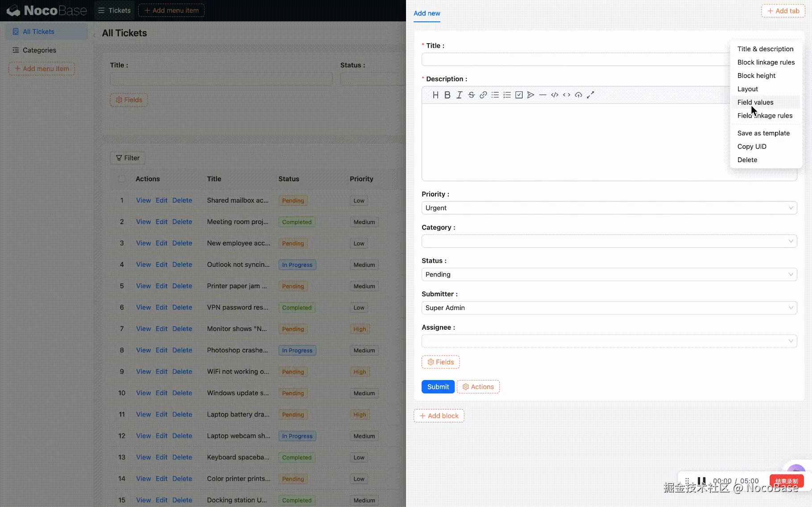
Task: Insert a link via the chain icon
Action: [483, 95]
